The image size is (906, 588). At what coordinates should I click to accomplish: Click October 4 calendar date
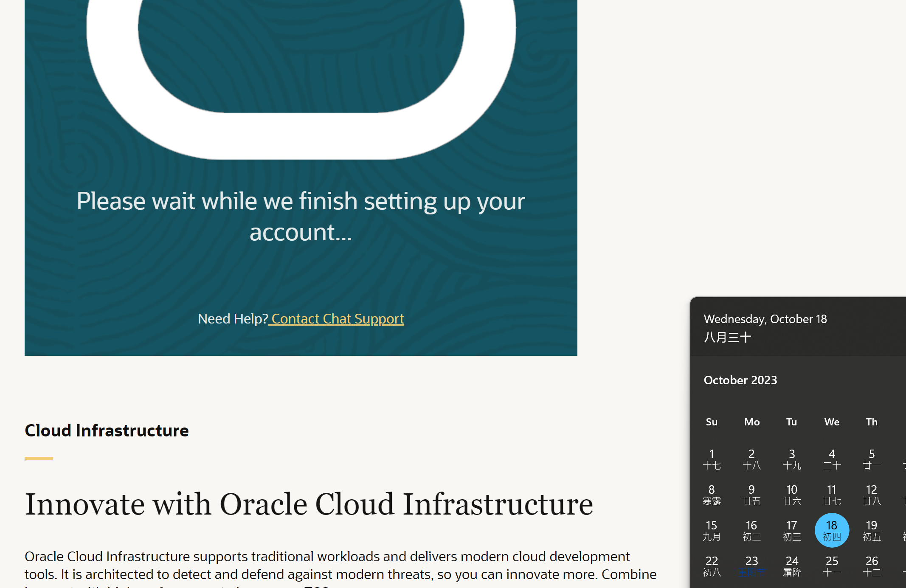831,459
